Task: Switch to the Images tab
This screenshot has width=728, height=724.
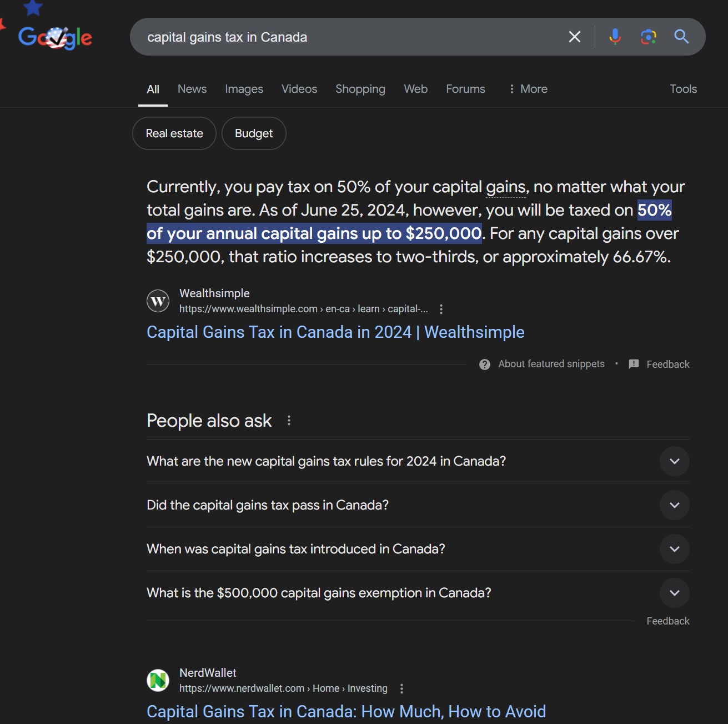Action: pos(244,89)
